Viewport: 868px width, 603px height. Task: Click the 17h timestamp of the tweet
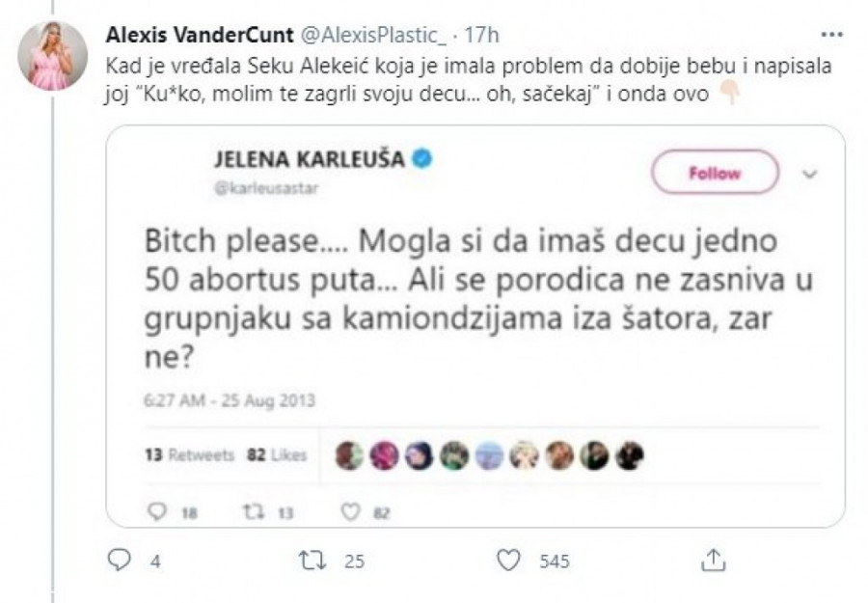click(x=481, y=35)
